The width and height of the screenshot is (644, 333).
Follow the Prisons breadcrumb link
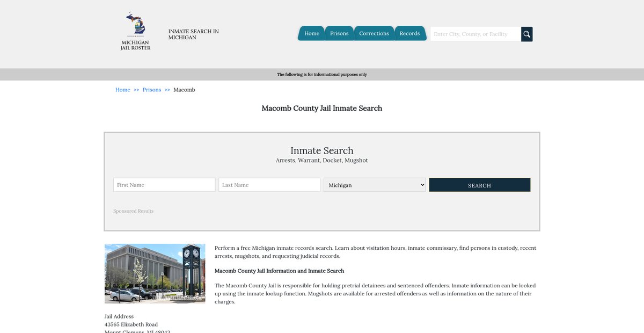152,90
